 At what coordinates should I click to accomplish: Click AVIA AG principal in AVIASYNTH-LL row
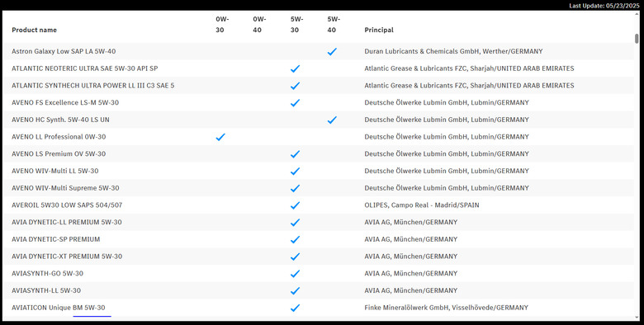click(410, 290)
